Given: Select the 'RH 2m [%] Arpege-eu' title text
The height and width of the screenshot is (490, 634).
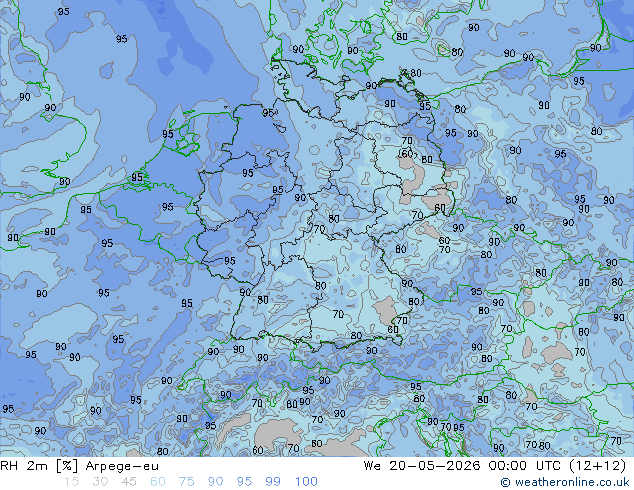Looking at the screenshot, I should (79, 466).
